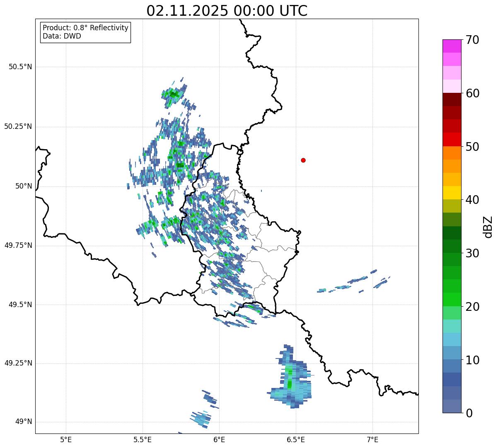Click the 20 colorbar tick value
Image resolution: width=498 pixels, height=448 pixels.
[x=472, y=307]
